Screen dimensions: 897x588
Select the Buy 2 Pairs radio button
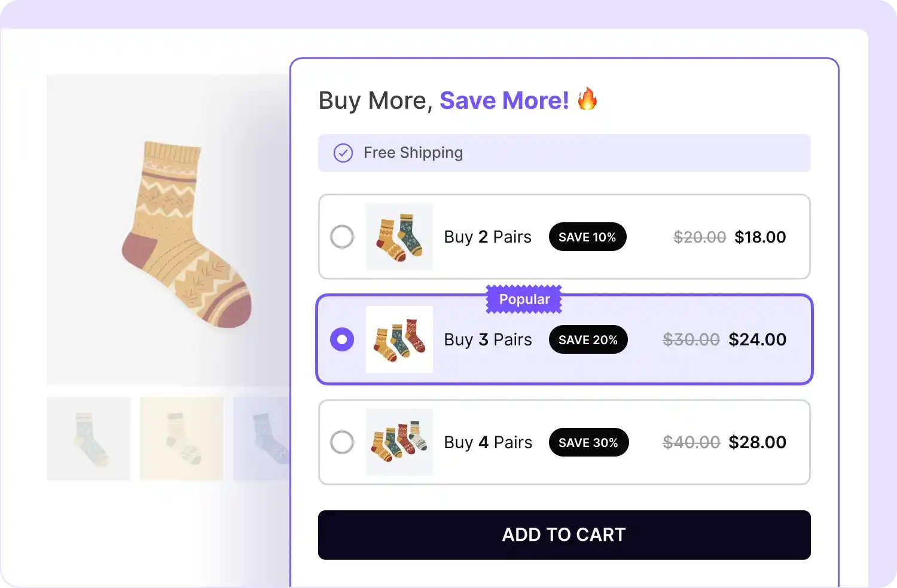342,237
